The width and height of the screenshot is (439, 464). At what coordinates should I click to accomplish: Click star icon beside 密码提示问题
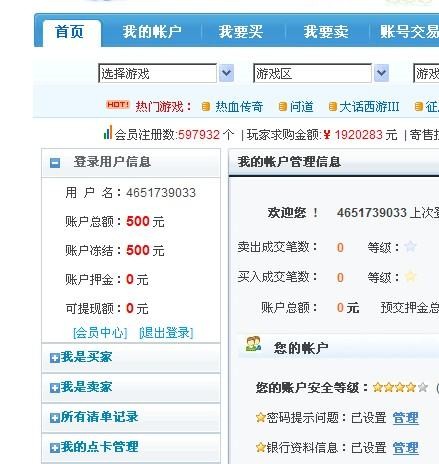click(x=261, y=417)
